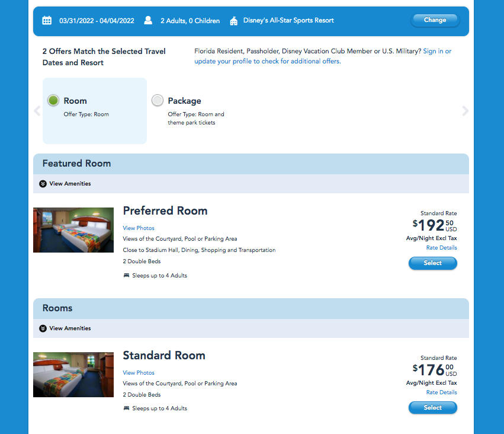The image size is (504, 434).
Task: Click the bed icon under Preferred Room
Action: pos(126,275)
